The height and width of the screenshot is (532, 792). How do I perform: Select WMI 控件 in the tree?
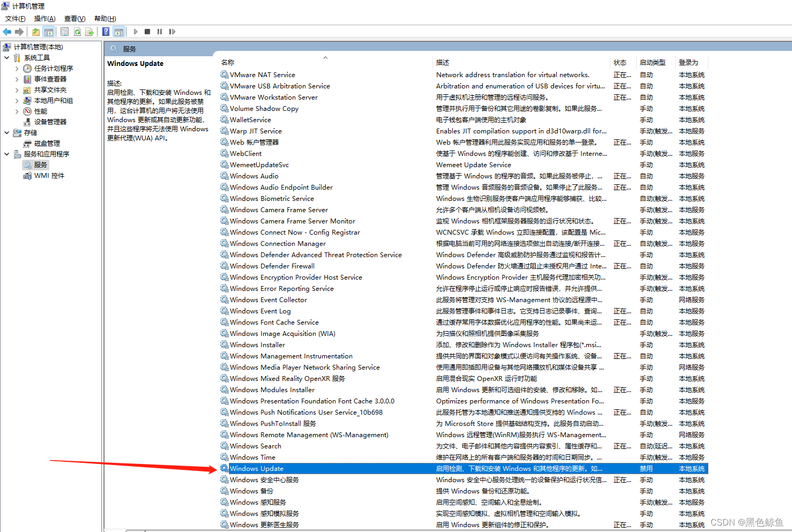pyautogui.click(x=49, y=176)
